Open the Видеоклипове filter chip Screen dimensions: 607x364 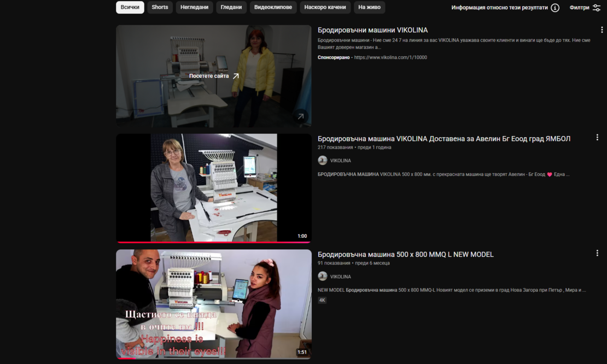(273, 7)
